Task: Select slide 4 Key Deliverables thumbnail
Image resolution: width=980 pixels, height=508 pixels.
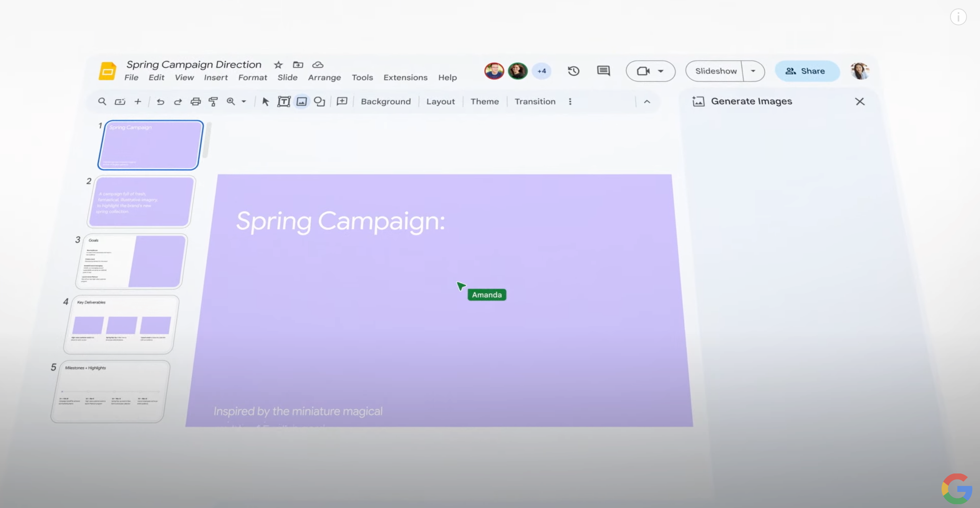Action: click(x=121, y=324)
